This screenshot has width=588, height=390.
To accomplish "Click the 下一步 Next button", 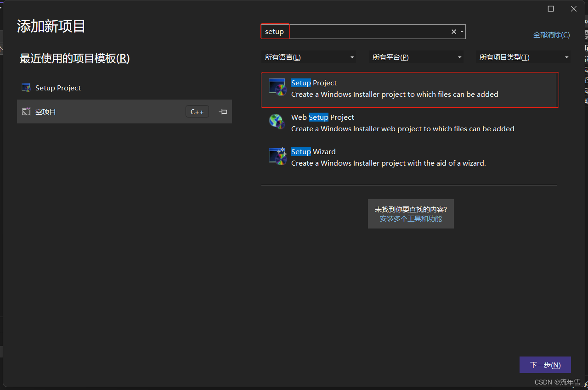I will [x=545, y=365].
